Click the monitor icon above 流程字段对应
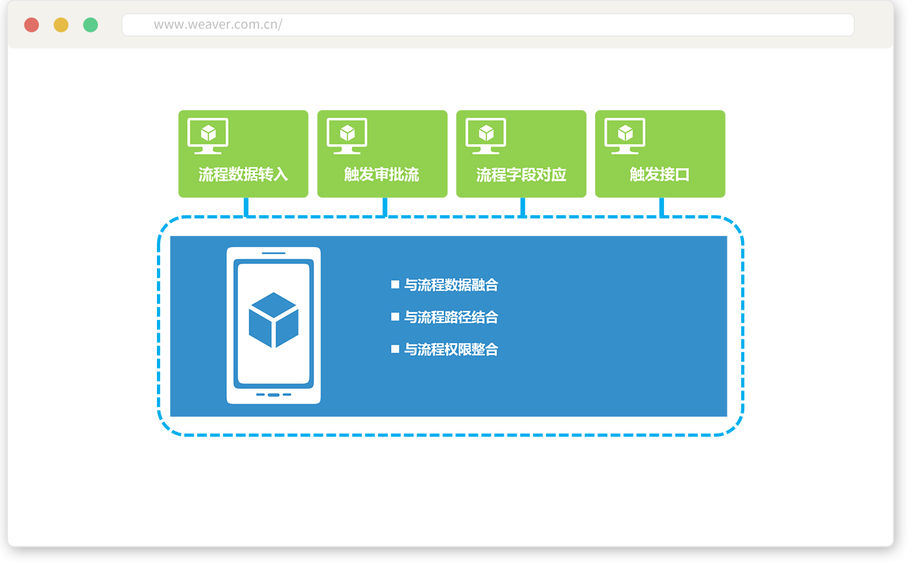 coord(486,135)
